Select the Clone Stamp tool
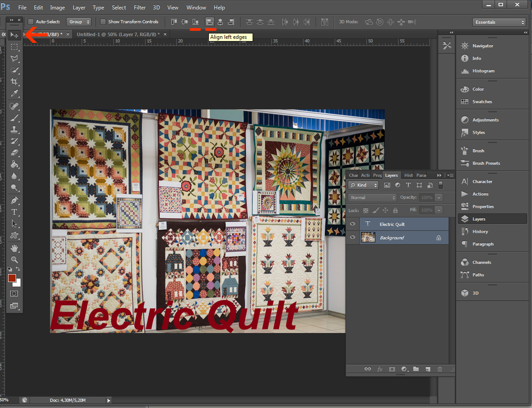This screenshot has width=532, height=408. tap(14, 129)
